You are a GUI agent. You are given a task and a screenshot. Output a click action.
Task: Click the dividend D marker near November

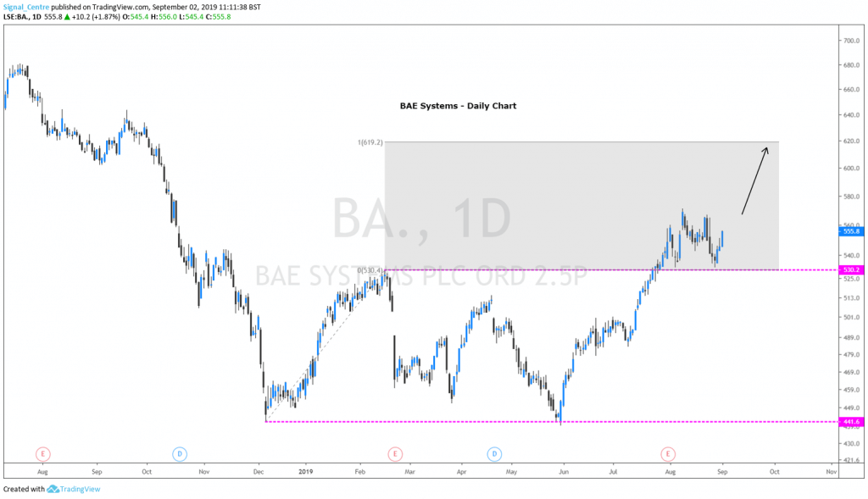point(180,454)
